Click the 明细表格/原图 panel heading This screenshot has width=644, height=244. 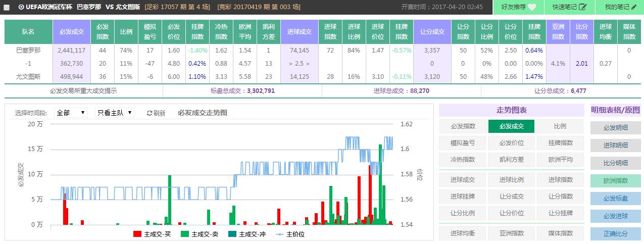click(616, 110)
